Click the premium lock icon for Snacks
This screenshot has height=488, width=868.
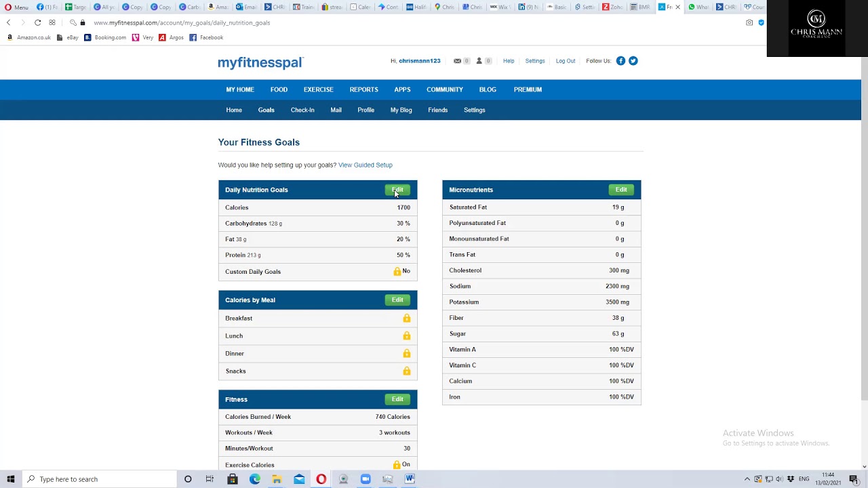point(406,371)
